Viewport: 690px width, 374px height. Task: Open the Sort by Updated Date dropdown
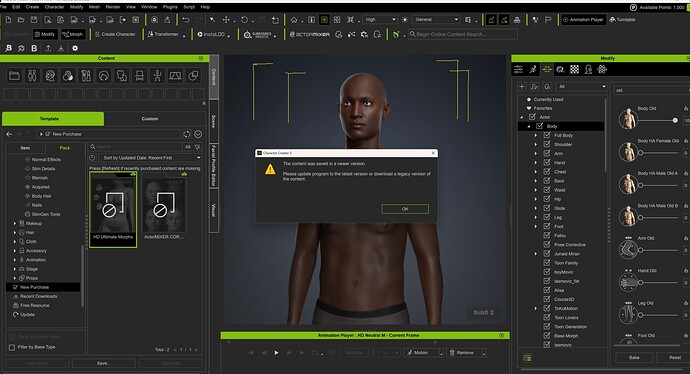(x=150, y=158)
